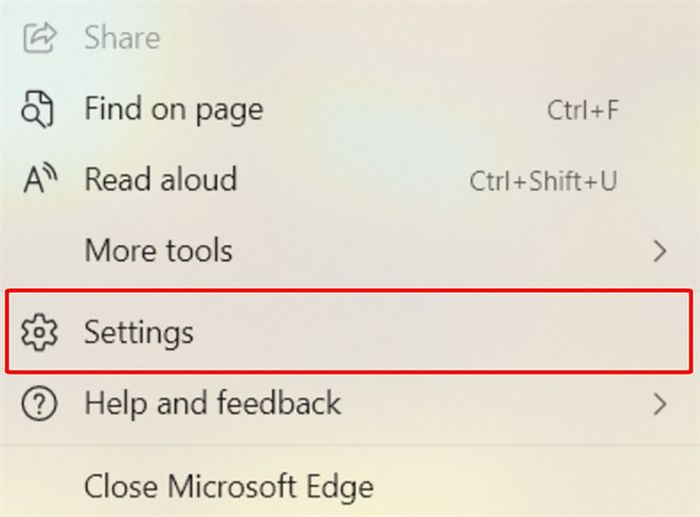Choose the Read aloud text label

pos(161,179)
